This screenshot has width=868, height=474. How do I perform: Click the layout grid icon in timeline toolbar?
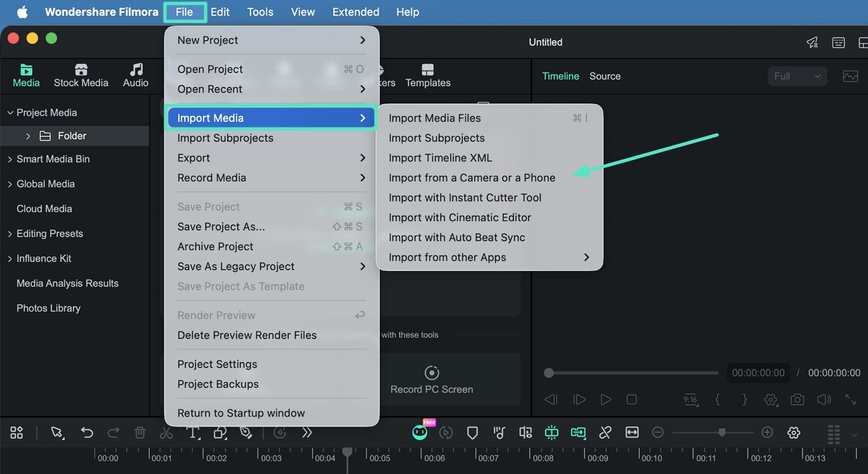(17, 433)
